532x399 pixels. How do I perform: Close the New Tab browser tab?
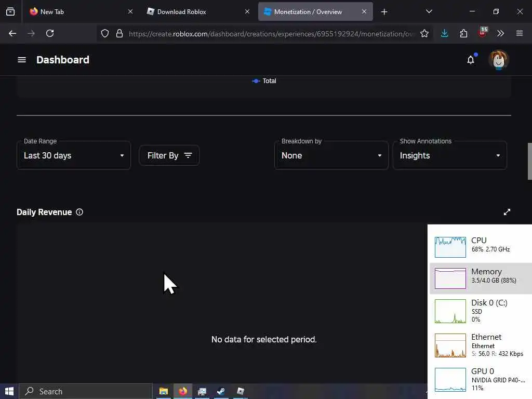[x=130, y=11]
